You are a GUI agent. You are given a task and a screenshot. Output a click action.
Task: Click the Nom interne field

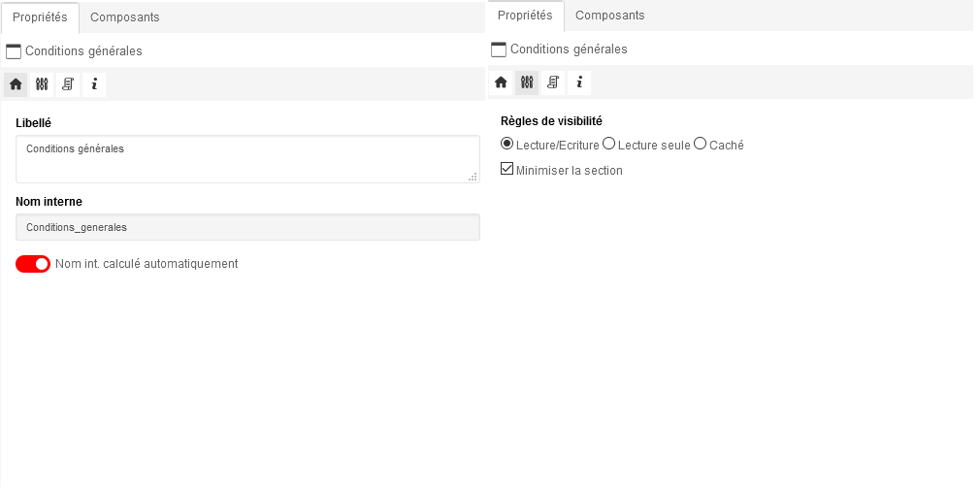pyautogui.click(x=247, y=227)
